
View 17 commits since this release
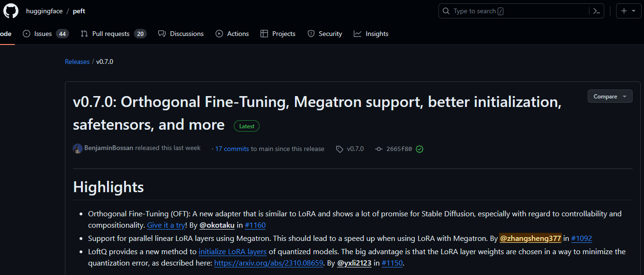point(232,149)
